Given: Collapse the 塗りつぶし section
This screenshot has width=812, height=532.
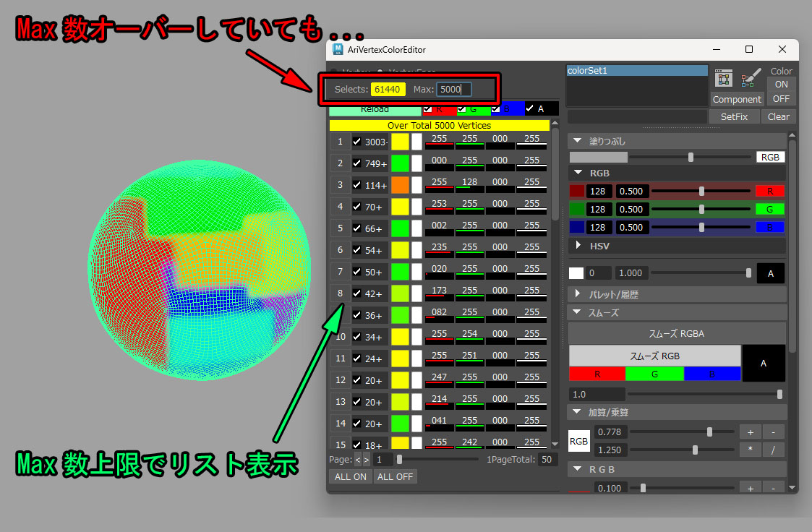Looking at the screenshot, I should [x=578, y=141].
